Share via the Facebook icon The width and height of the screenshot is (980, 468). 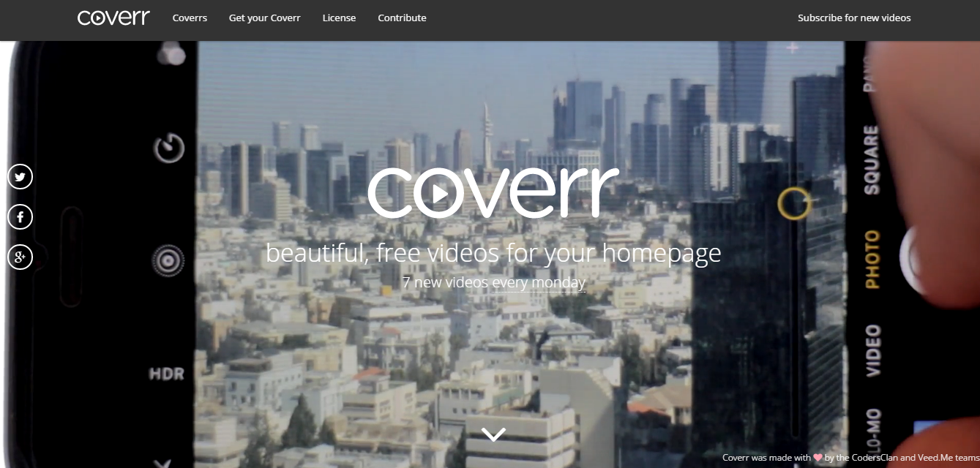coord(20,216)
